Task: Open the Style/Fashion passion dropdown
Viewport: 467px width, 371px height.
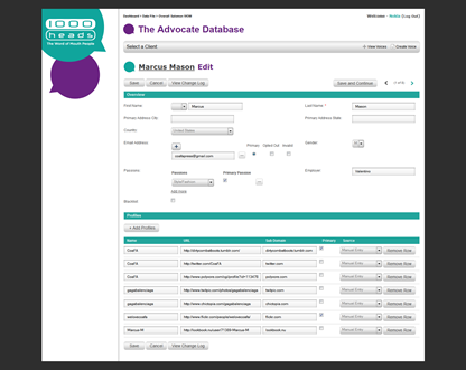Action: pyautogui.click(x=192, y=182)
